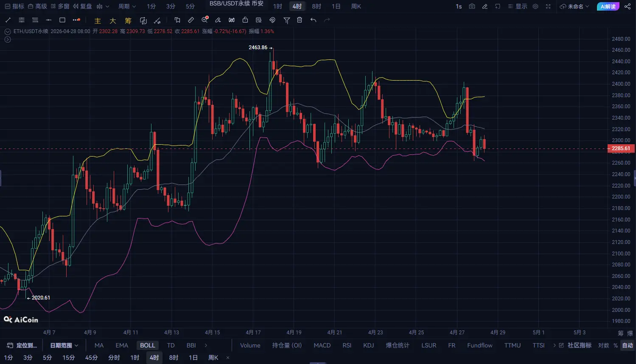Enter fullscreen chart mode
636x364 pixels.
548,6
